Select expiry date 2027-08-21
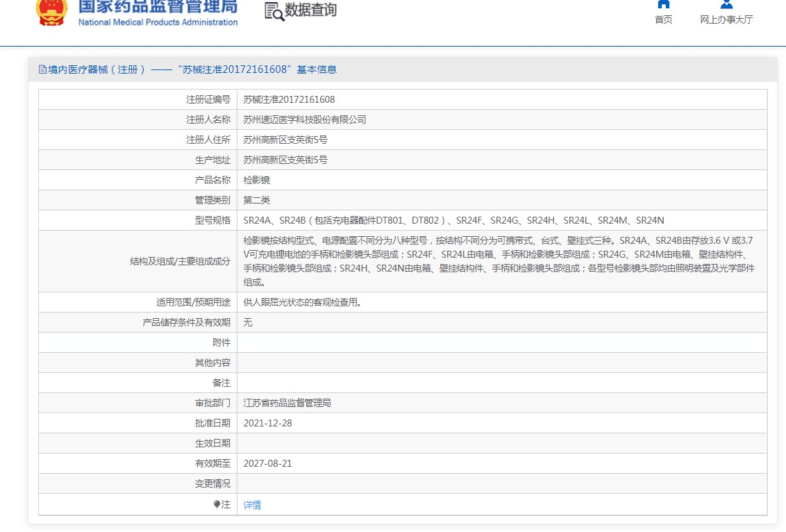The image size is (786, 532). (268, 463)
